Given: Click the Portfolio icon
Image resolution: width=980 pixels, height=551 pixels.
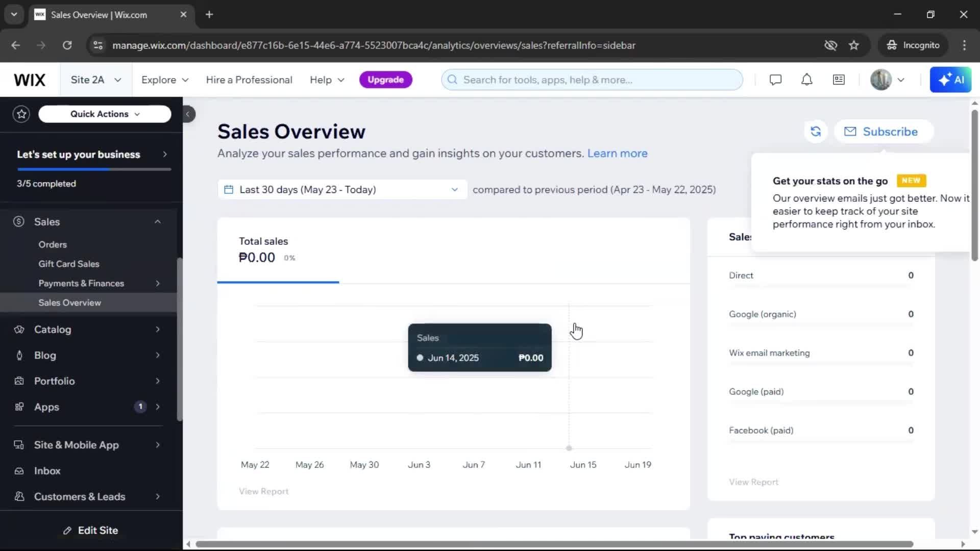Looking at the screenshot, I should click(x=19, y=381).
